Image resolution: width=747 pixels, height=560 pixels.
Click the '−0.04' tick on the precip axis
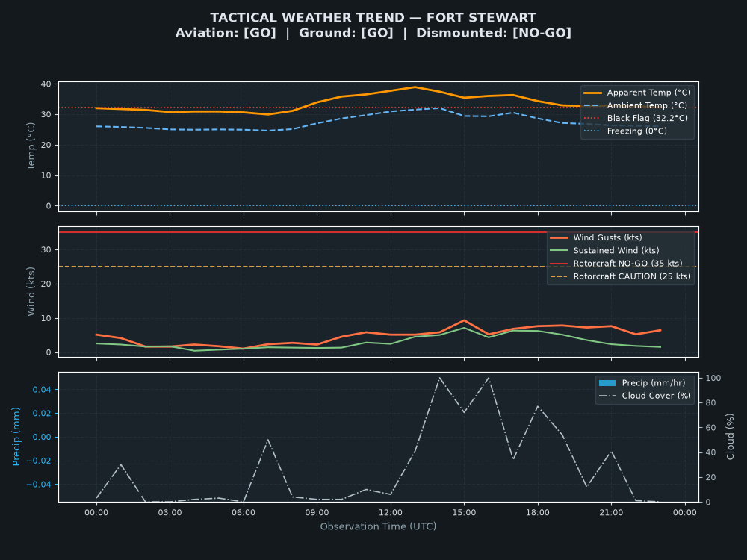tap(39, 485)
